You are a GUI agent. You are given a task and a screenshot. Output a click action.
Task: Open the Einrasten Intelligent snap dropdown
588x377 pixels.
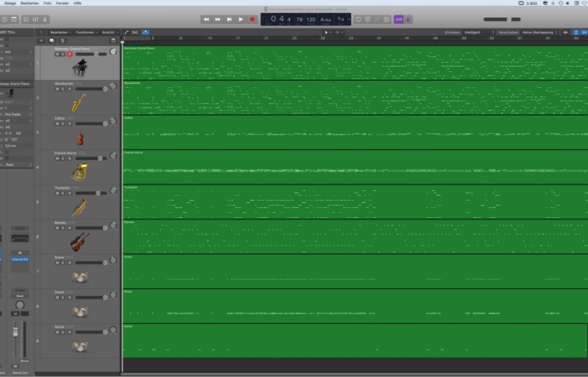point(479,32)
